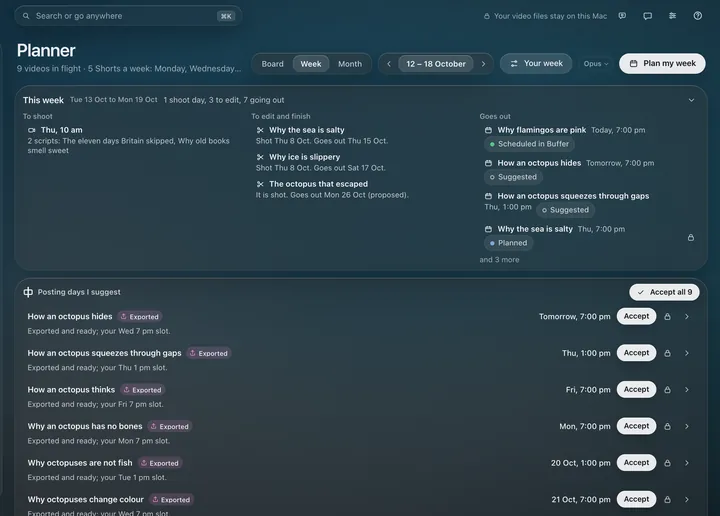720x516 pixels.
Task: Expand Why octopuses change colour row chevron
Action: (x=686, y=499)
